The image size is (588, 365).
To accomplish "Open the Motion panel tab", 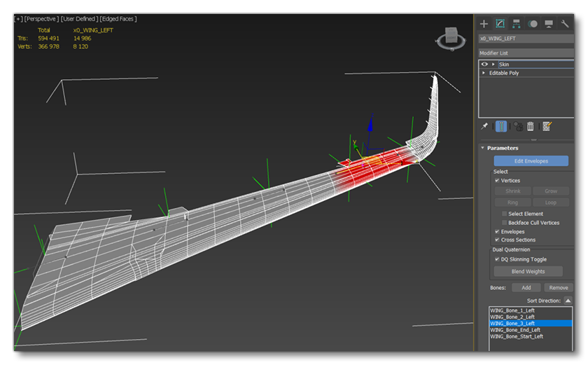I will click(533, 24).
